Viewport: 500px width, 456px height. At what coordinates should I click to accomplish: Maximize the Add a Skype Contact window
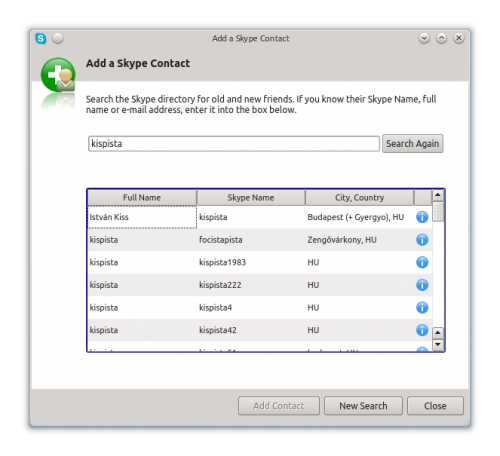pos(441,38)
